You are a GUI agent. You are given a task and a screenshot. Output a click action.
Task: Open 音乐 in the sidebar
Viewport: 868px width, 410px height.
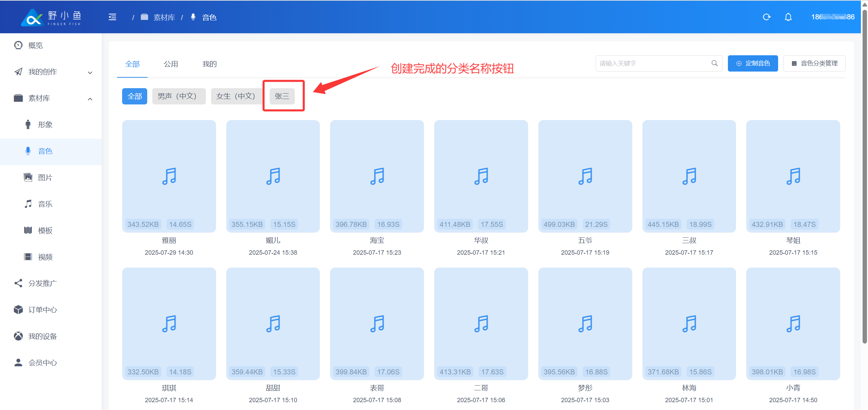(x=45, y=204)
